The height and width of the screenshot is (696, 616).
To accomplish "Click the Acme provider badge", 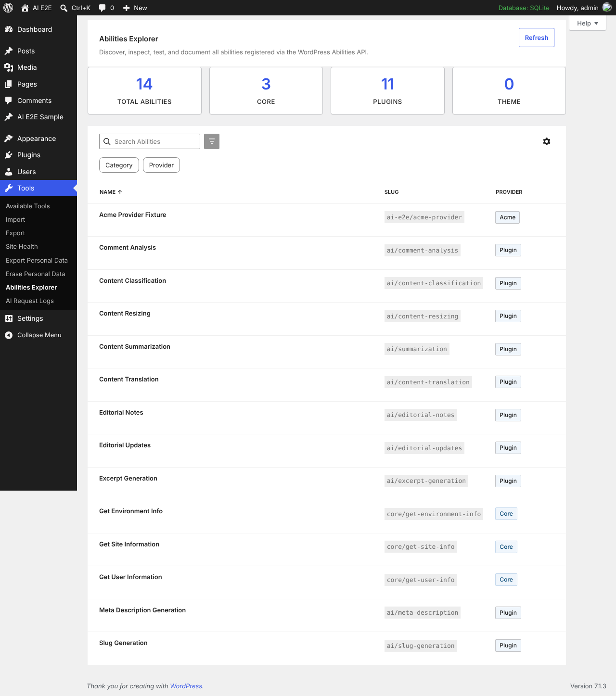I will [507, 217].
